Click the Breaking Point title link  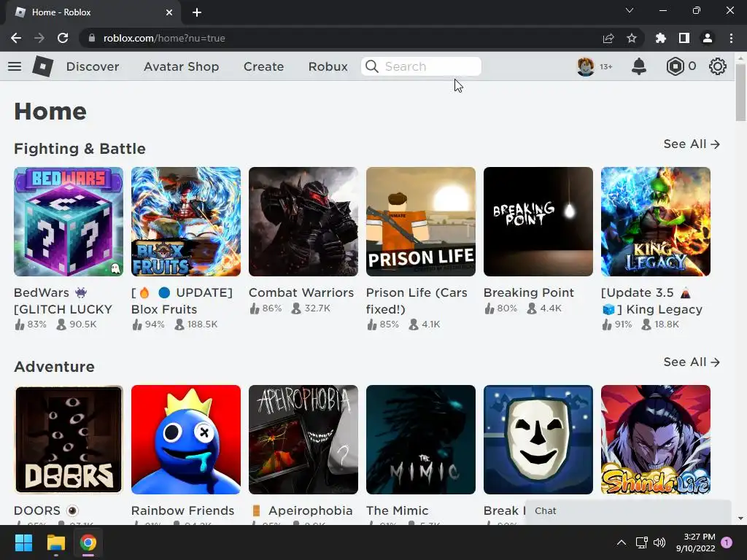529,292
